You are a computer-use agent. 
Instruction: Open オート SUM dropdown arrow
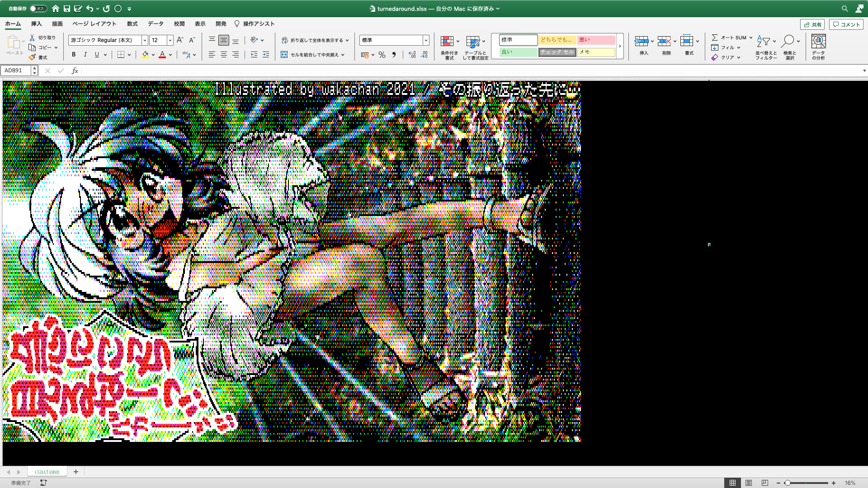pyautogui.click(x=751, y=38)
